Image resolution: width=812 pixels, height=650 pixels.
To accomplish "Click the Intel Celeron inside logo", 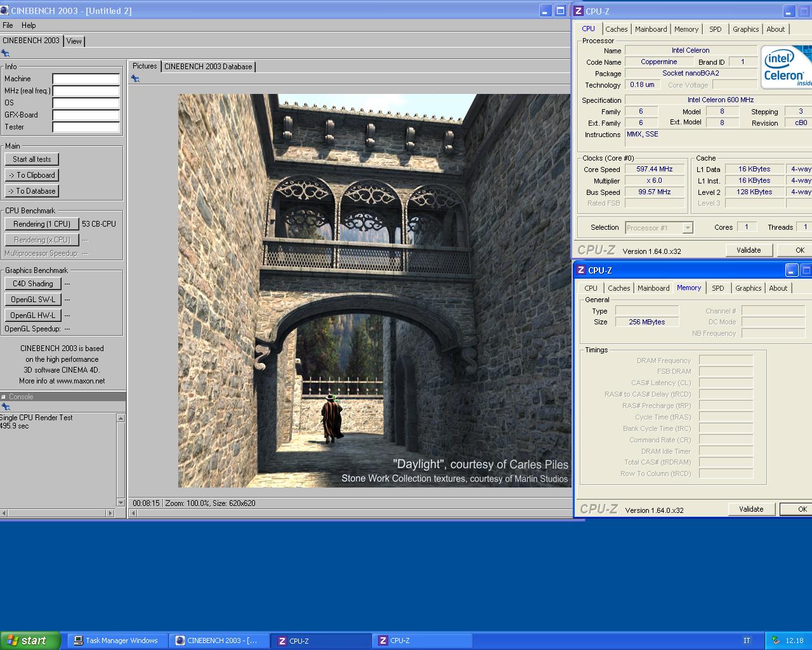I will coord(786,67).
